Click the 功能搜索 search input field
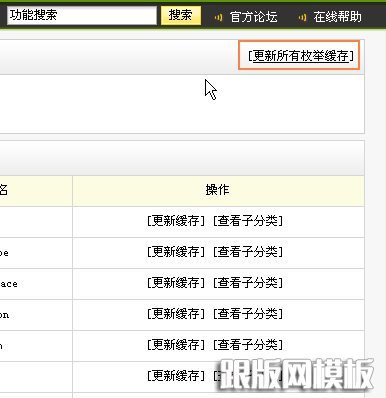Image resolution: width=386 pixels, height=398 pixels. tap(82, 15)
